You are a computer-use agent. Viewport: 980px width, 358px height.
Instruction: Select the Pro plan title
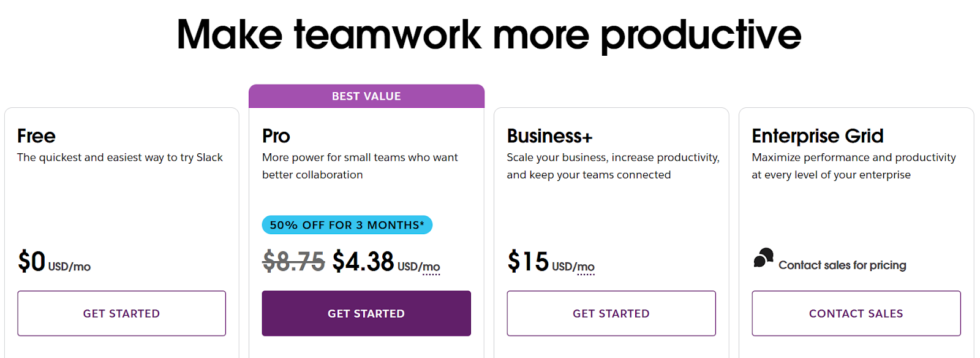tap(275, 135)
